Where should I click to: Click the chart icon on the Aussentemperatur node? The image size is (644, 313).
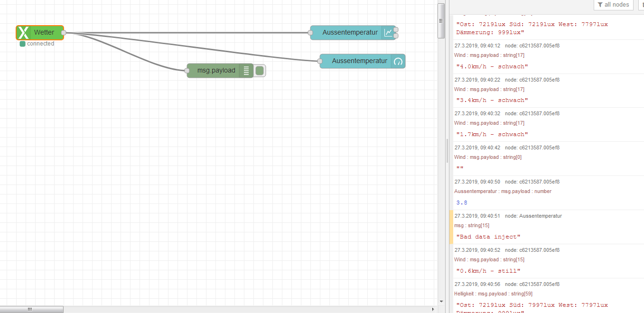[x=388, y=33]
